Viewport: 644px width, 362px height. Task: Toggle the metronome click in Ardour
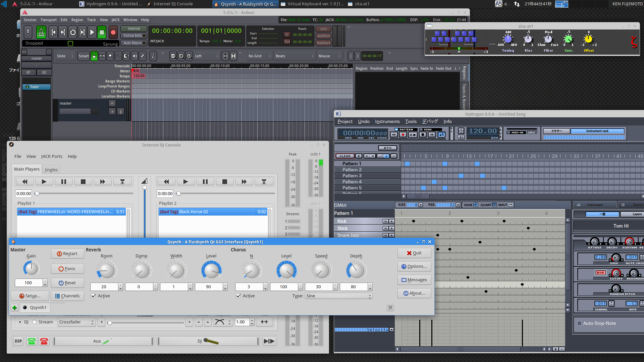coord(41,32)
